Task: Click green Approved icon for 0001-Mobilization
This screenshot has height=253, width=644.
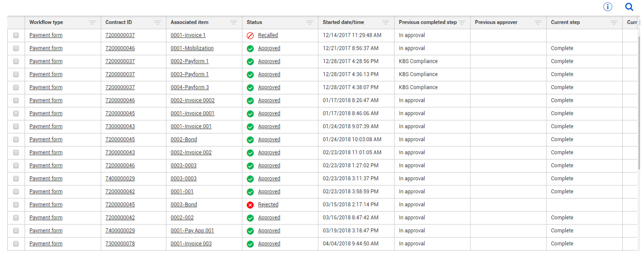Action: point(250,49)
